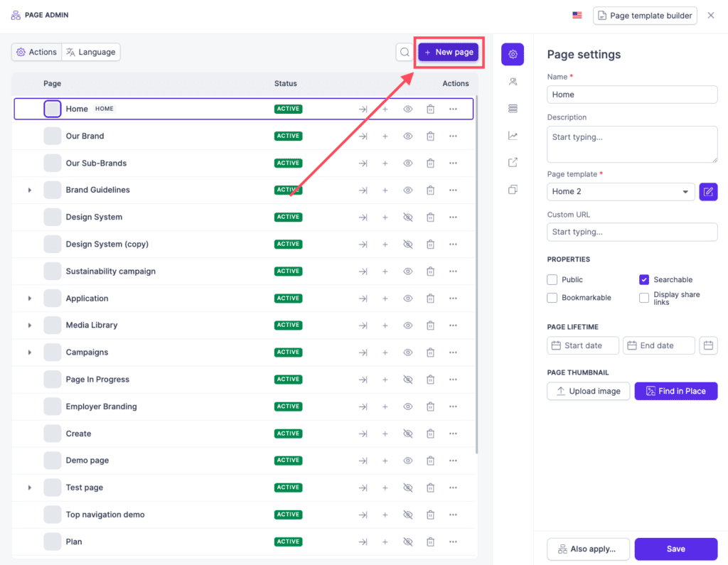Screen dimensions: 728x565
Task: Open the layers panel icon below the users icon
Action: (x=513, y=108)
